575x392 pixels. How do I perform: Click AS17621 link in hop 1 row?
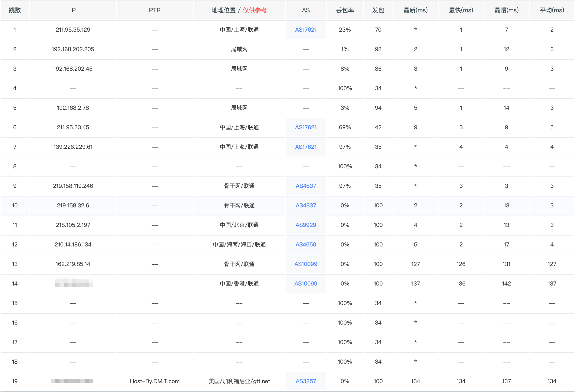(x=306, y=30)
